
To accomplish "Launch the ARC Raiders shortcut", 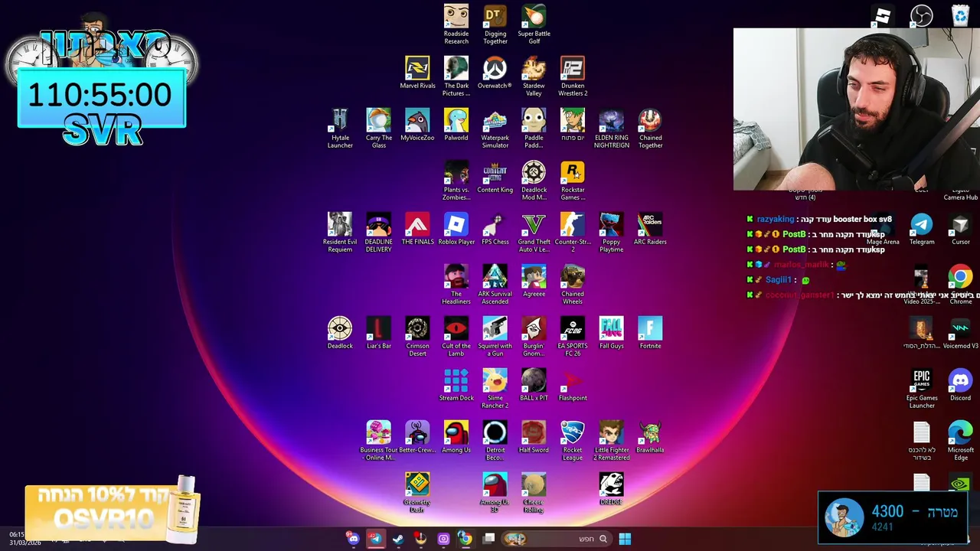I will [x=650, y=229].
